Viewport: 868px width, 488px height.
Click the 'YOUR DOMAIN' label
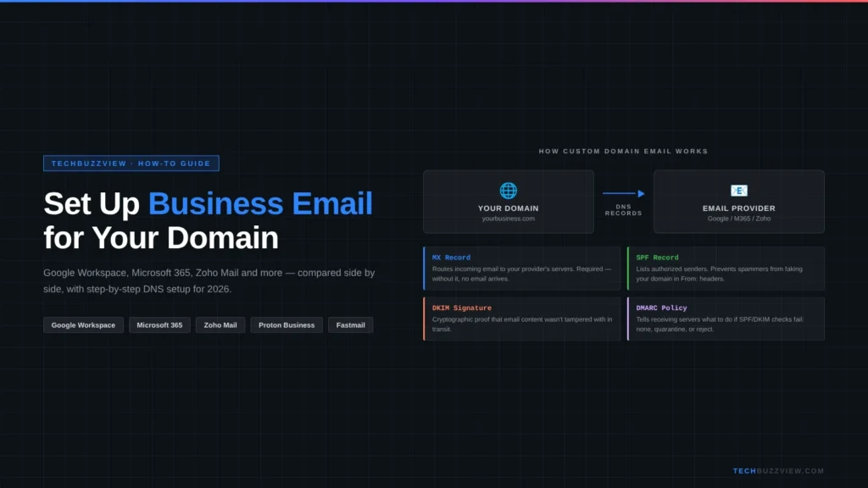click(x=509, y=208)
